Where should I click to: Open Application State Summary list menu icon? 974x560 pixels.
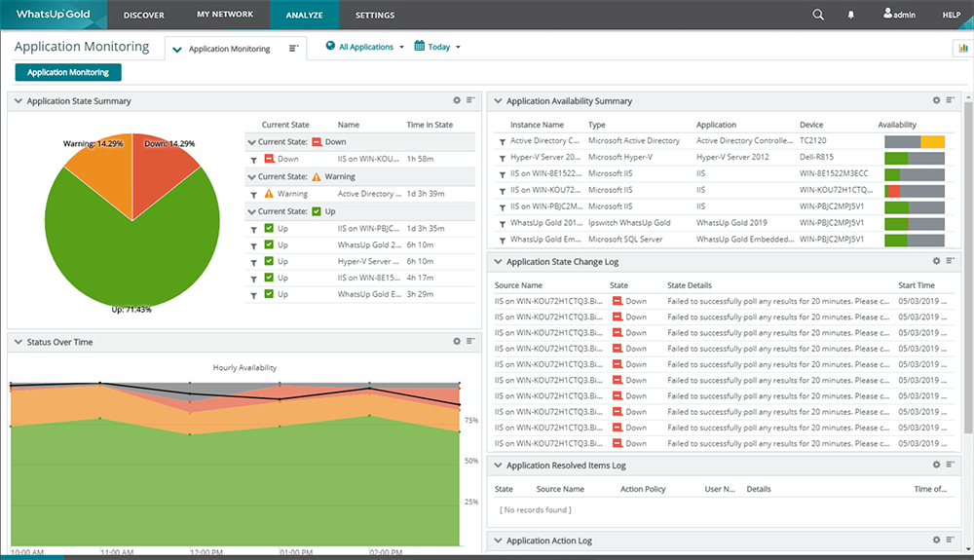(x=470, y=100)
